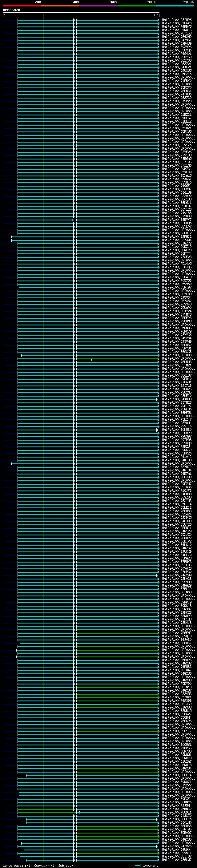Viewport: 197px width, 868px height.
Task: Select hit label UniRef100_C1BZ31
Action: [x=177, y=115]
